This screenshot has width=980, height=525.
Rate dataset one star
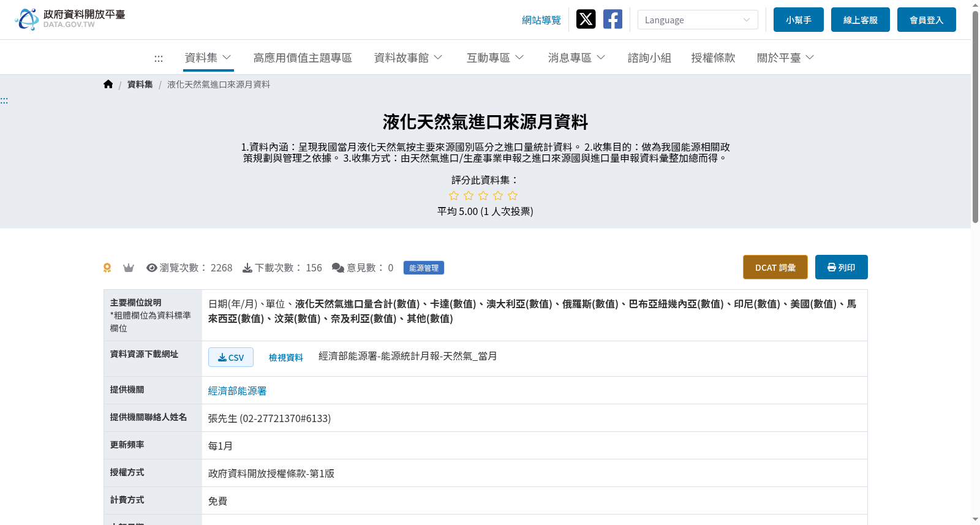[454, 195]
